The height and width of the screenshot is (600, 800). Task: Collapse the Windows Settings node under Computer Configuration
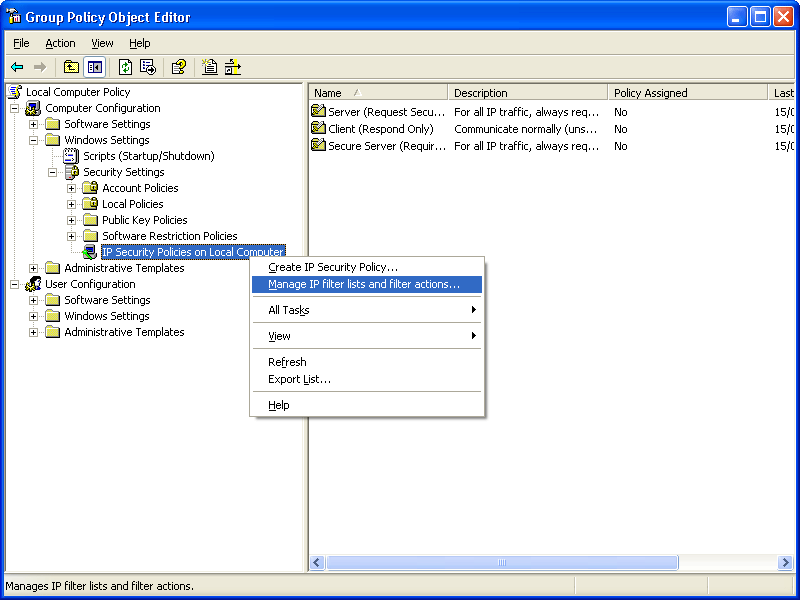33,140
